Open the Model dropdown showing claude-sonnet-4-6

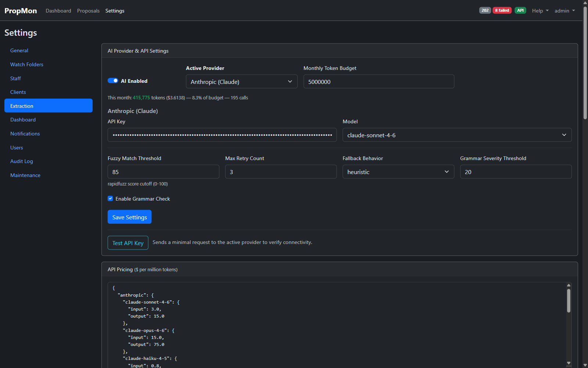coord(456,135)
